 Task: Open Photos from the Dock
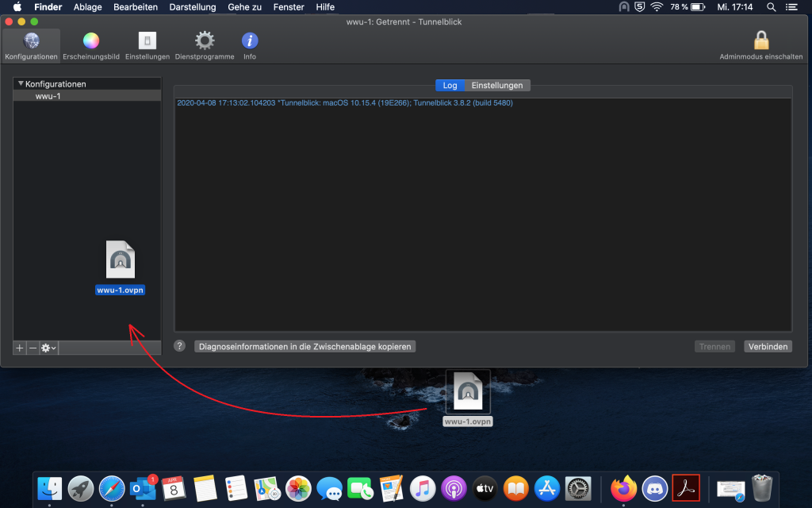298,488
